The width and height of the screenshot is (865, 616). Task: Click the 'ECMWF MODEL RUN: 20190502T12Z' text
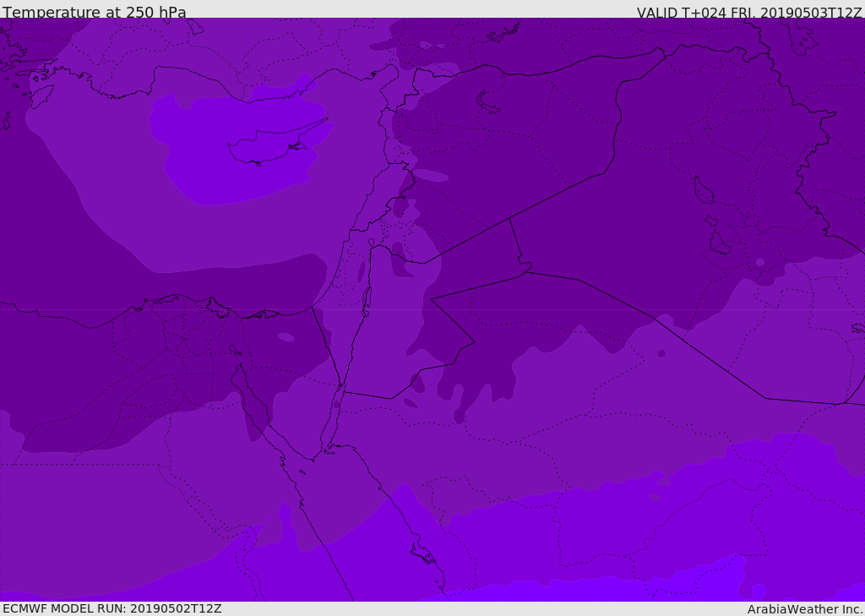tap(112, 608)
